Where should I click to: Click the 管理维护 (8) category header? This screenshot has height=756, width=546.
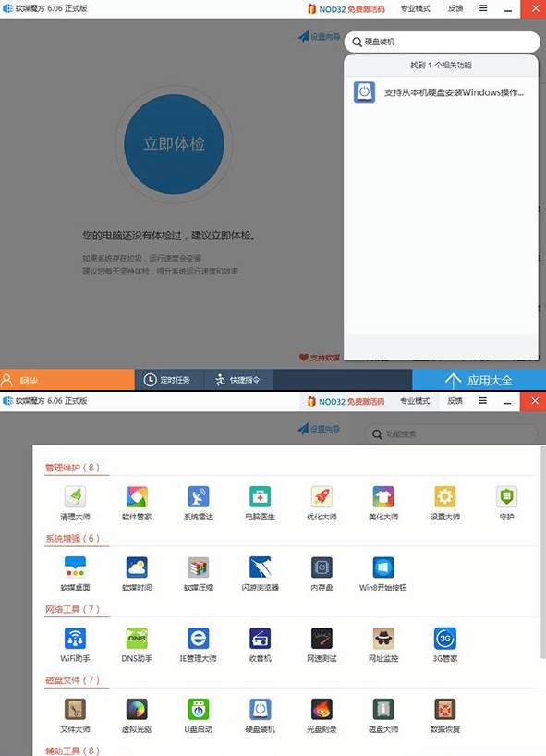coord(73,468)
